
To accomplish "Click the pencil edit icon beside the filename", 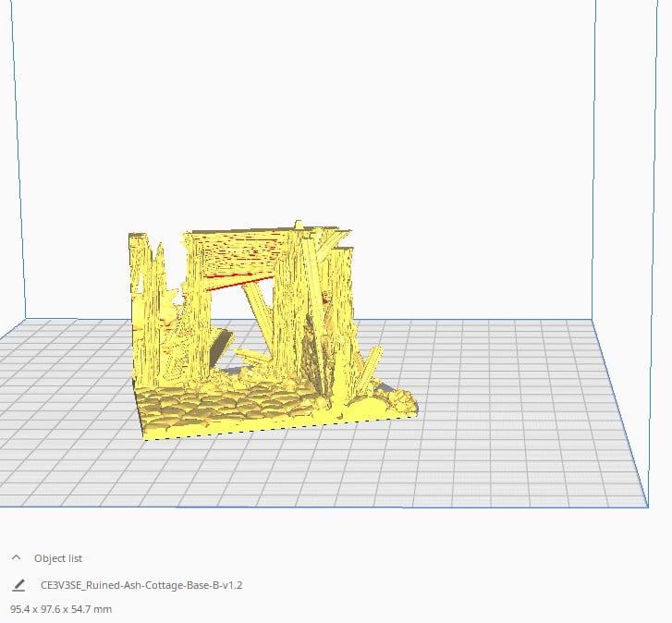I will [18, 585].
